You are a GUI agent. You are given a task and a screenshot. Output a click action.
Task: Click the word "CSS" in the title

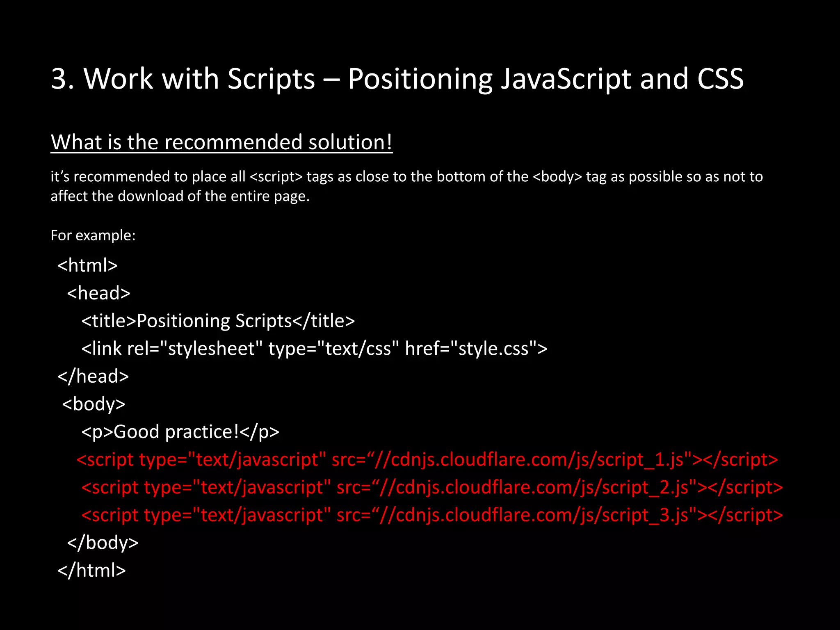[720, 78]
